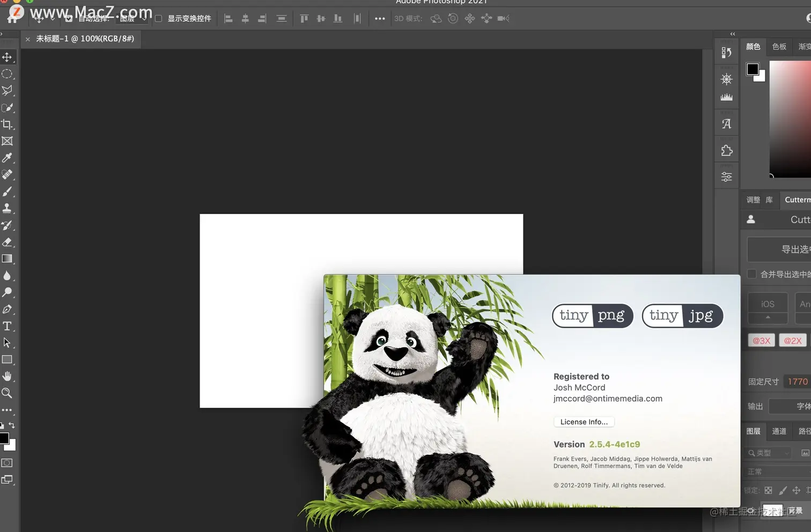
Task: Toggle lock transparent pixels
Action: pyautogui.click(x=768, y=490)
